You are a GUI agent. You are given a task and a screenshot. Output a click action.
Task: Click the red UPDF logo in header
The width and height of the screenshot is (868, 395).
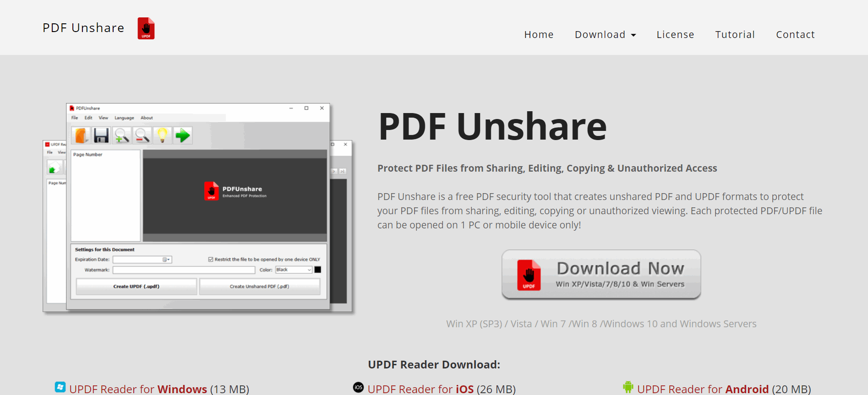pyautogui.click(x=146, y=28)
